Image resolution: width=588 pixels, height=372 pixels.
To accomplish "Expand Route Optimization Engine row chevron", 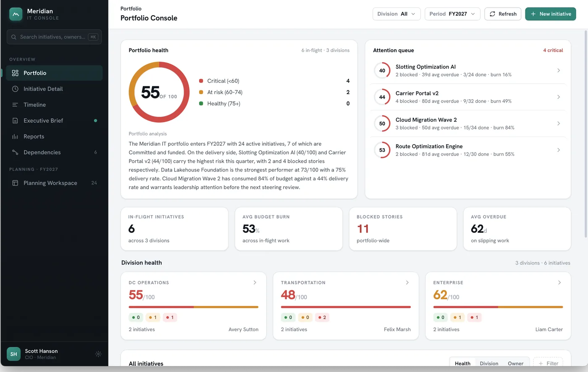I will (559, 150).
